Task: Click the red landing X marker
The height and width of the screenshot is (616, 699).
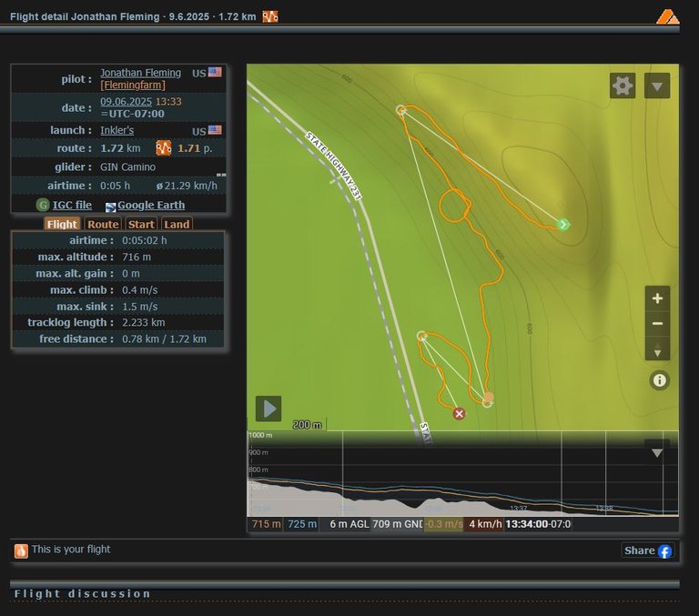Action: point(459,414)
